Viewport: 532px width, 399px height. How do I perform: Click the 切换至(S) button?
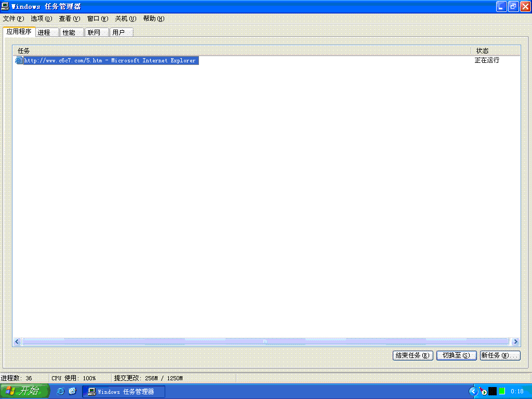click(456, 355)
